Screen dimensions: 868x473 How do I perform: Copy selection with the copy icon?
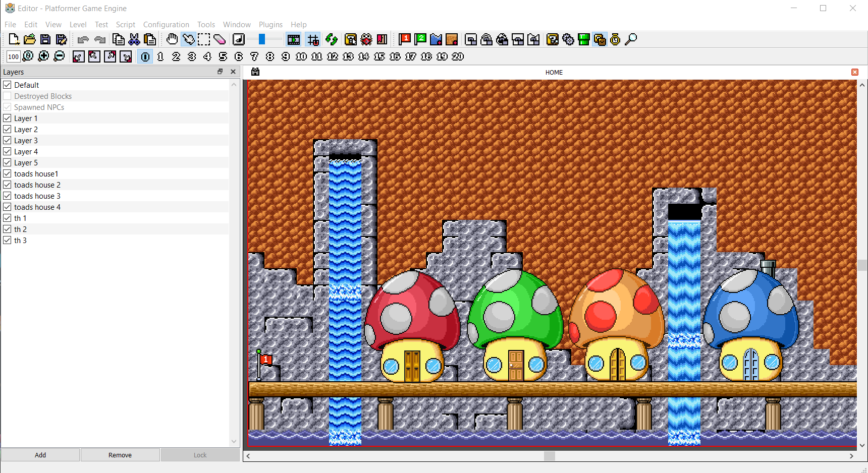119,39
